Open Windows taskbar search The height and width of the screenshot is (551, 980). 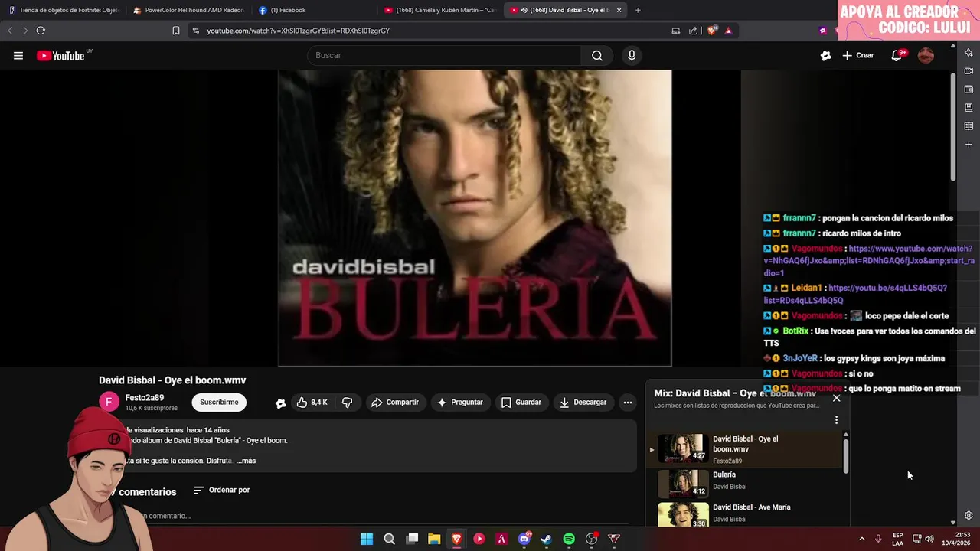[x=389, y=539]
